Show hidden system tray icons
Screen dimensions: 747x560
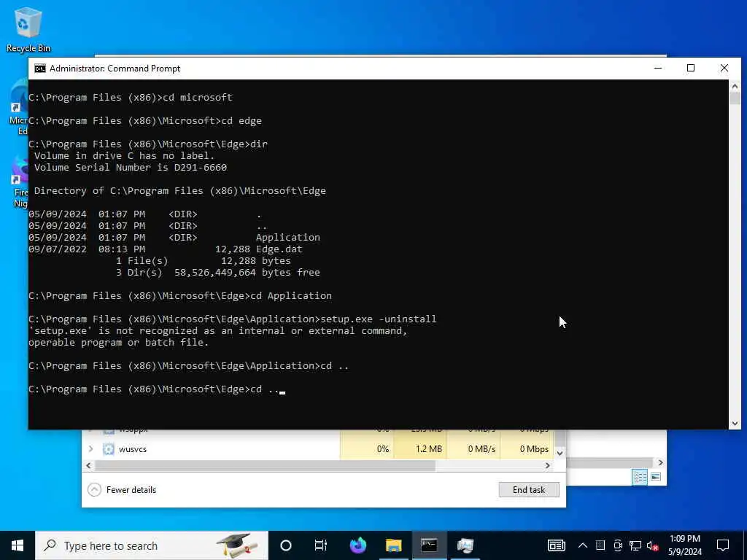(583, 545)
